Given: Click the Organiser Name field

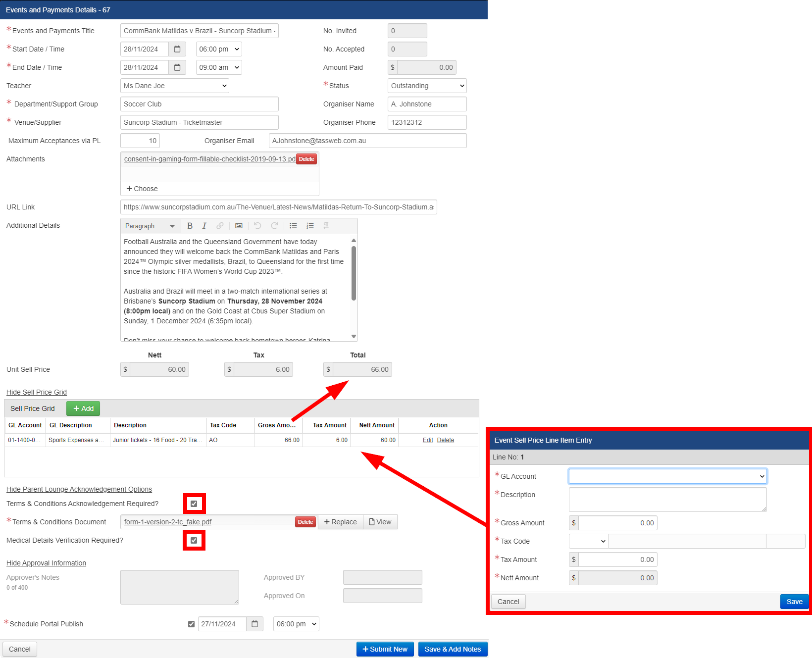Looking at the screenshot, I should click(x=427, y=104).
